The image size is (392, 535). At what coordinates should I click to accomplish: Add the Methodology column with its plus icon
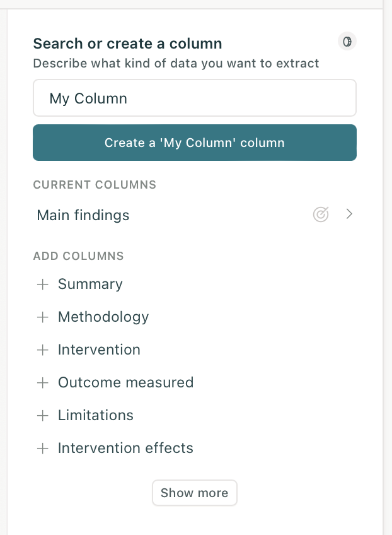coord(43,317)
